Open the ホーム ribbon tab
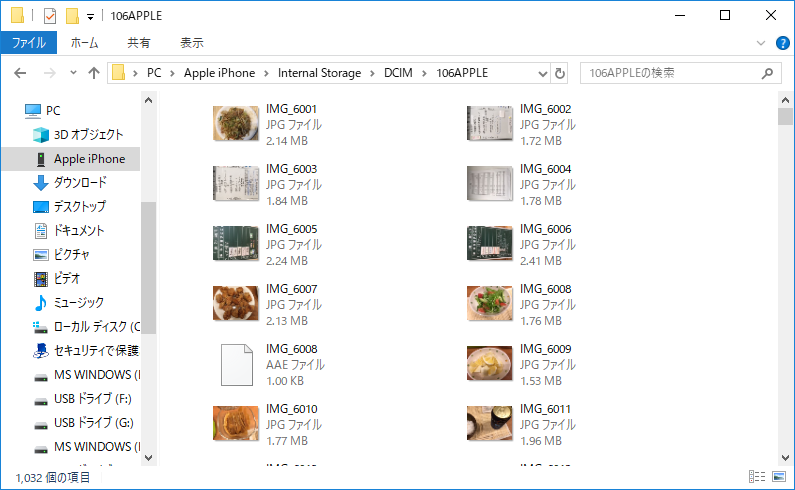The image size is (795, 490). [84, 43]
